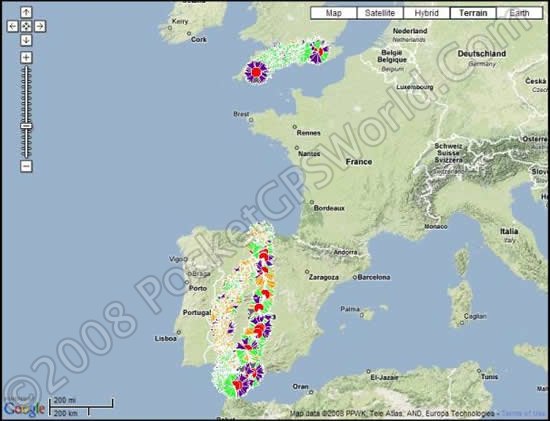Click the zoom slider handle
The image size is (550, 421).
[26, 126]
